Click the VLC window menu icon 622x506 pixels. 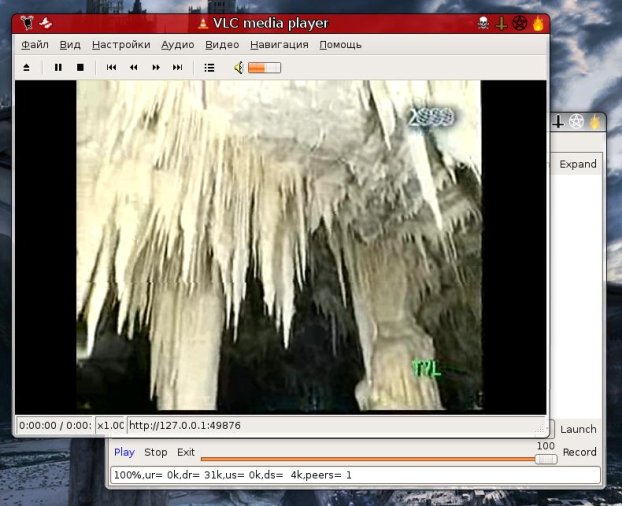point(27,23)
